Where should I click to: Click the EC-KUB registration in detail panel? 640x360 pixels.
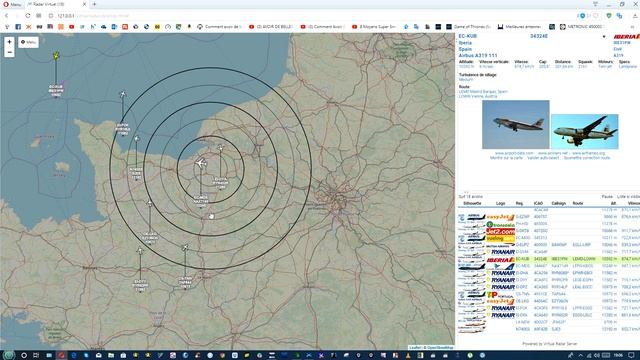click(x=468, y=36)
